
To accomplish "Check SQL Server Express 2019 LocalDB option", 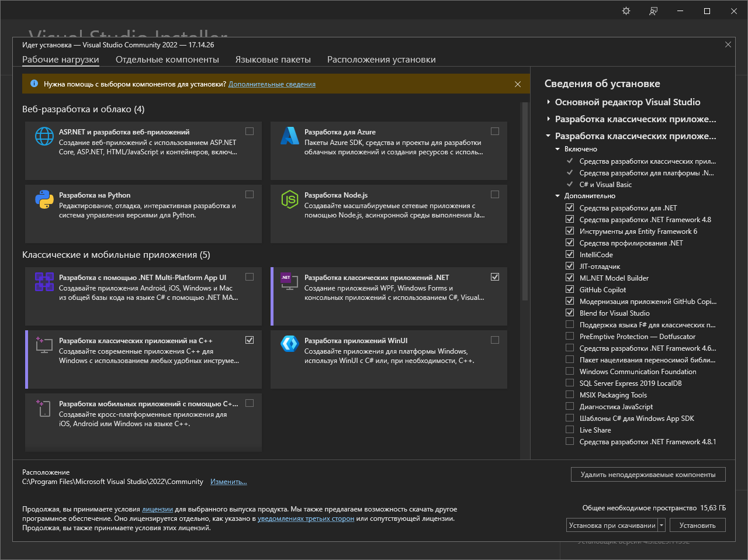I will pyautogui.click(x=570, y=383).
